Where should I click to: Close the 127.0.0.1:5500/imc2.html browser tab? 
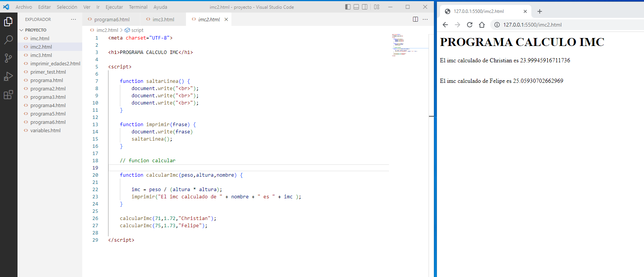[525, 11]
